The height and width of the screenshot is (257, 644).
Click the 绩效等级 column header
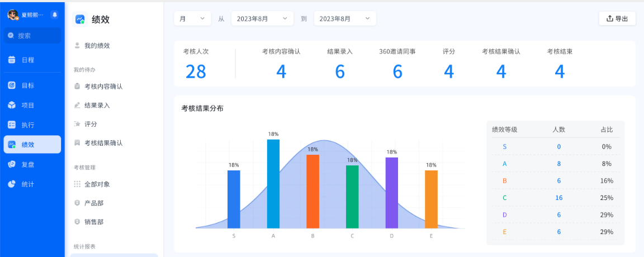504,129
